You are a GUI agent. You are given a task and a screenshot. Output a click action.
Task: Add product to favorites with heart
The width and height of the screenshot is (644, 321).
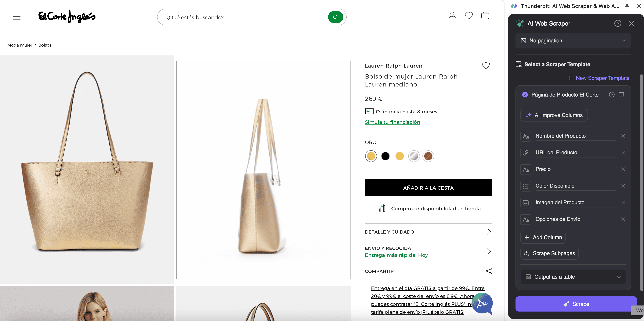click(486, 65)
